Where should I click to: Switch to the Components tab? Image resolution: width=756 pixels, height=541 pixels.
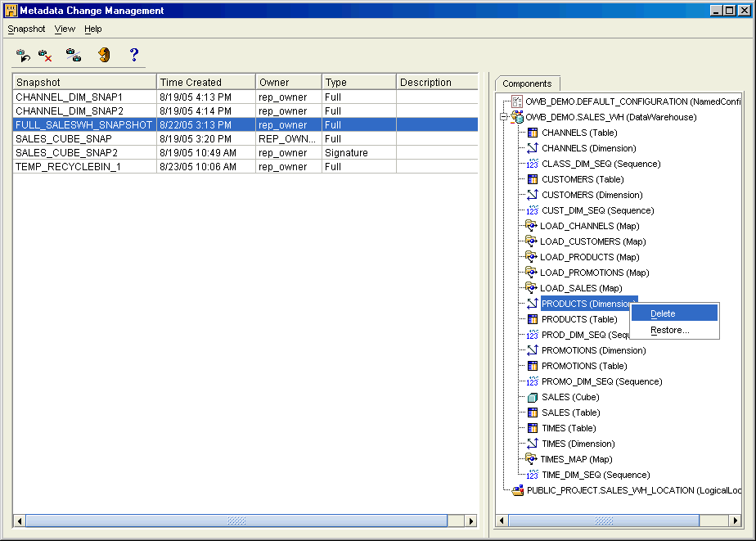pos(527,83)
